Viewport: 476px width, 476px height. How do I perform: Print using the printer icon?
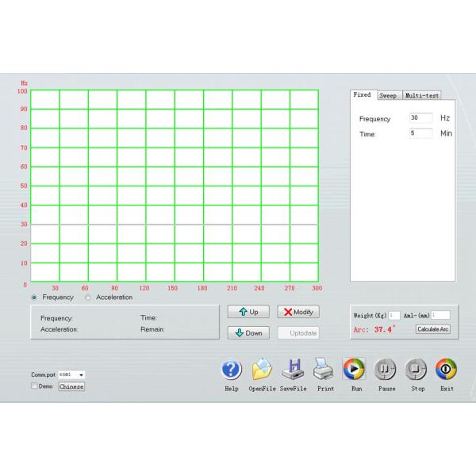coord(324,370)
